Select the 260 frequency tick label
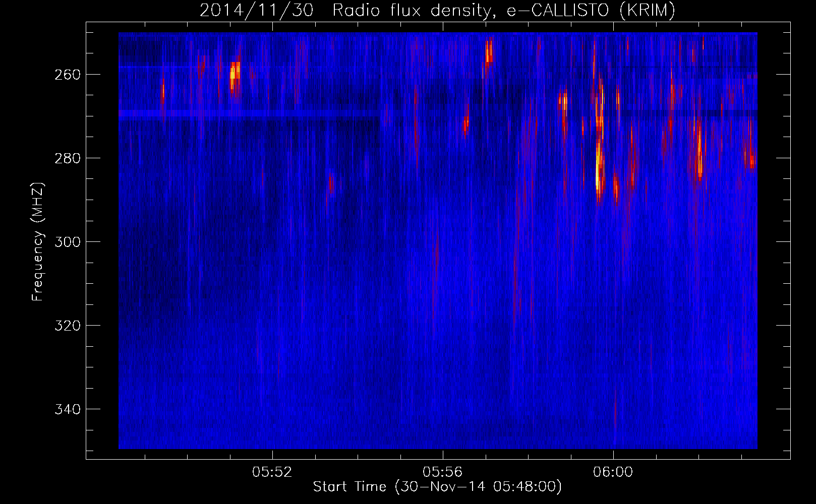 68,75
